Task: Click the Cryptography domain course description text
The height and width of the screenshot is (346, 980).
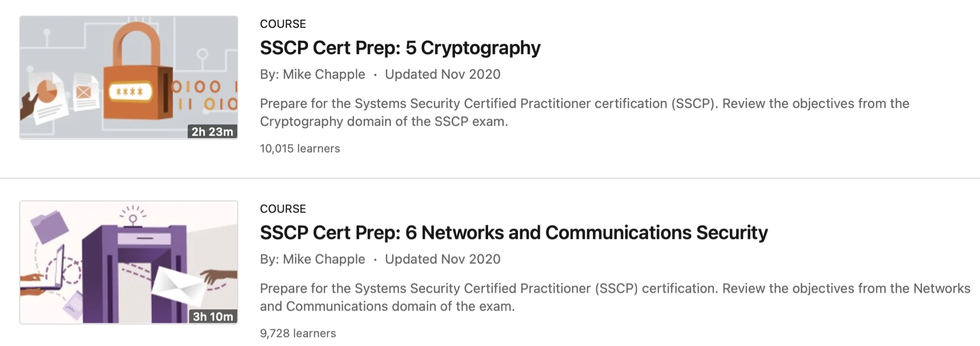Action: coord(585,112)
